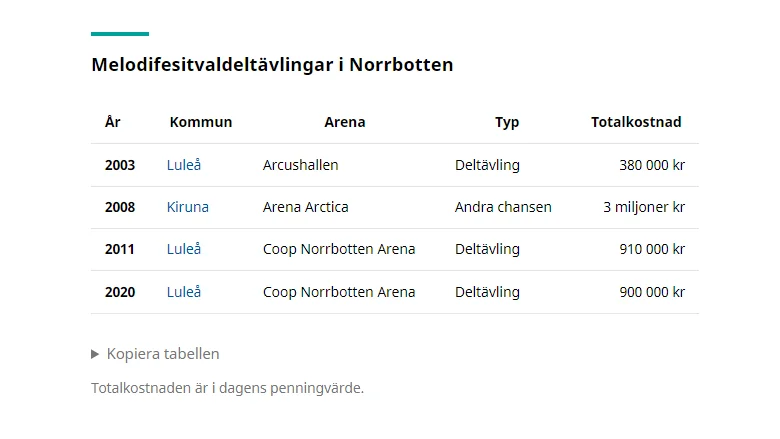Open the Luleå link in the 2011 row

[184, 249]
